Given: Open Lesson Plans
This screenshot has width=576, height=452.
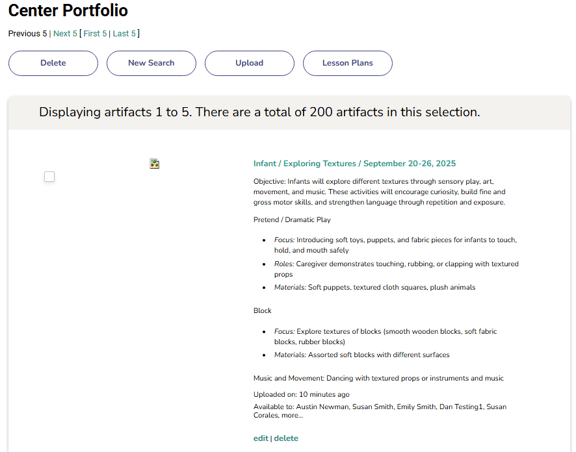Looking at the screenshot, I should point(348,63).
